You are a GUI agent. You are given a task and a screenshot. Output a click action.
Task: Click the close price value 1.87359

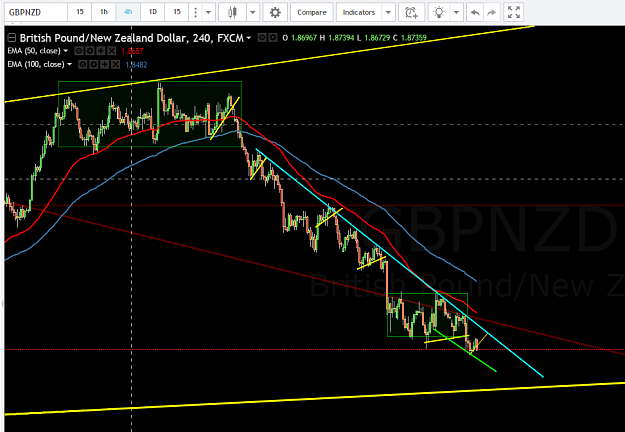[413, 38]
